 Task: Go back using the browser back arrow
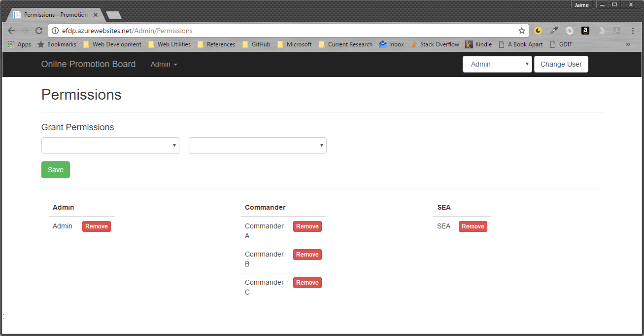point(11,31)
